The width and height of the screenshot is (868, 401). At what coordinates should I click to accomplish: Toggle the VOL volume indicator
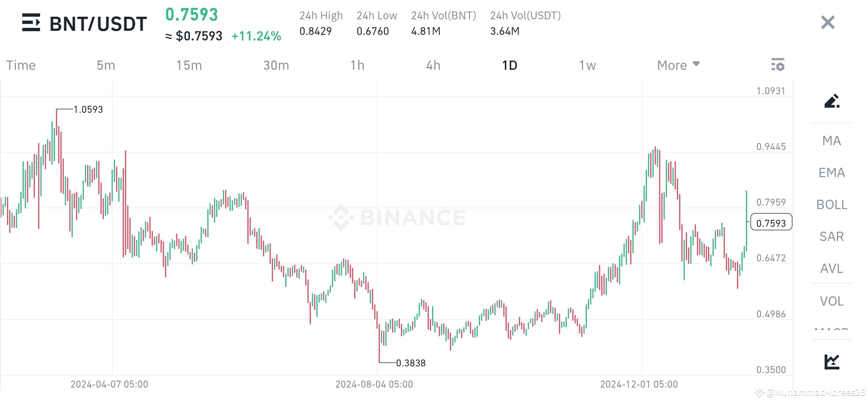832,301
